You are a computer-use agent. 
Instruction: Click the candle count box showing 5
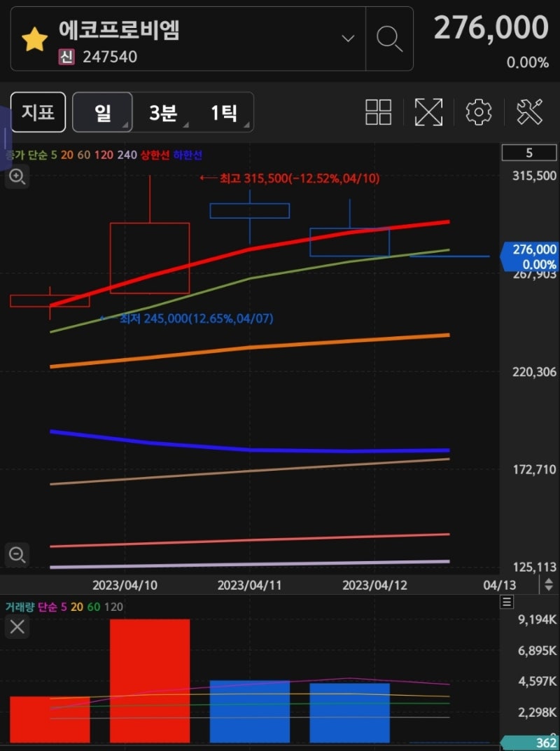pyautogui.click(x=529, y=153)
